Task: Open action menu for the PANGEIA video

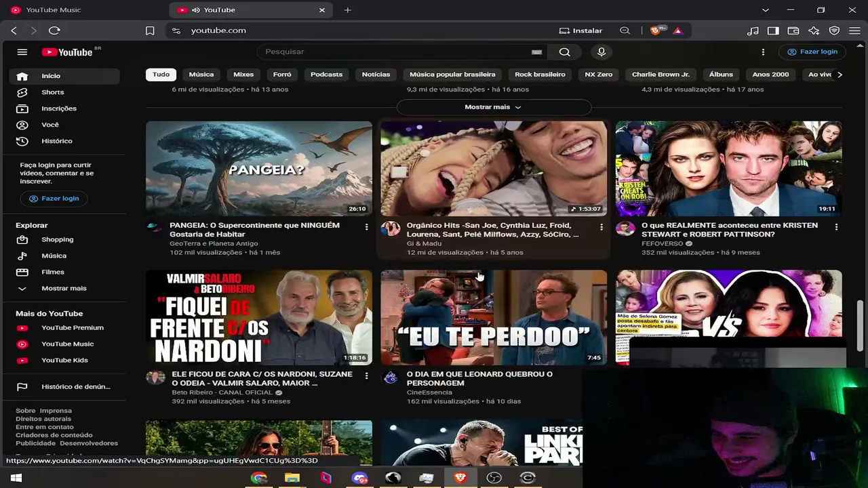Action: pyautogui.click(x=366, y=227)
